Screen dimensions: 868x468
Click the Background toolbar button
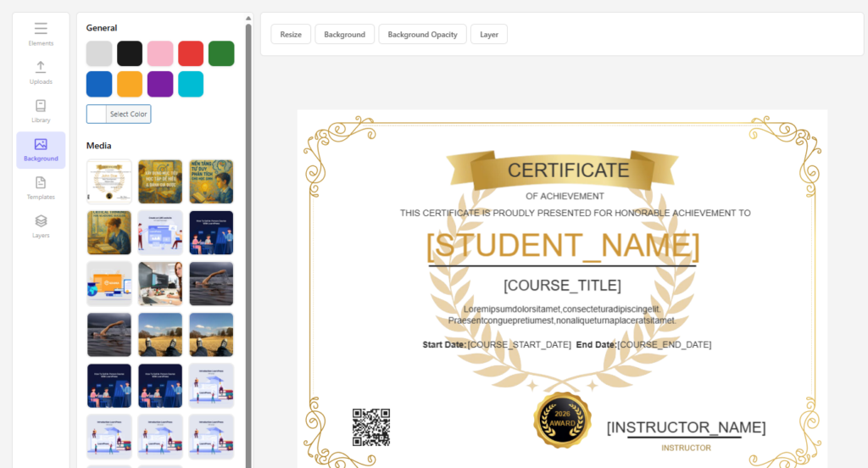[344, 35]
